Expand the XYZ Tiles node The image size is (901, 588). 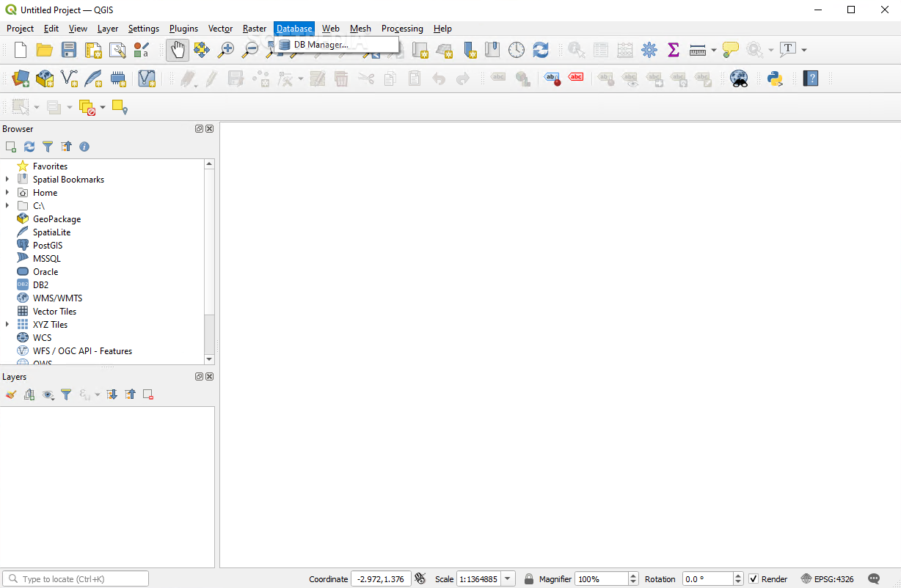7,324
